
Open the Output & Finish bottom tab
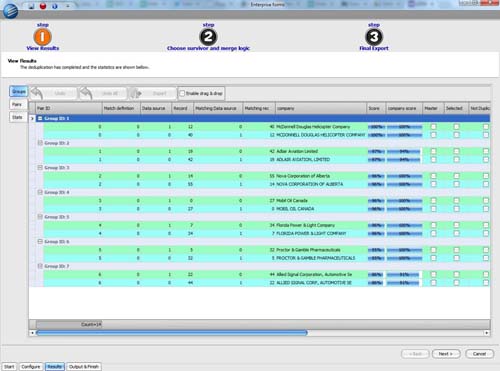pos(84,367)
